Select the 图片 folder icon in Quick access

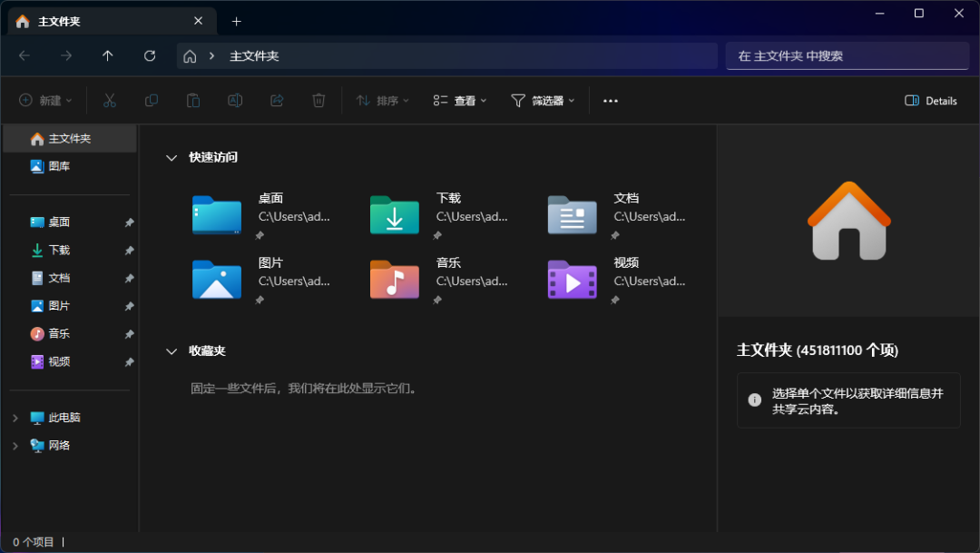[217, 280]
